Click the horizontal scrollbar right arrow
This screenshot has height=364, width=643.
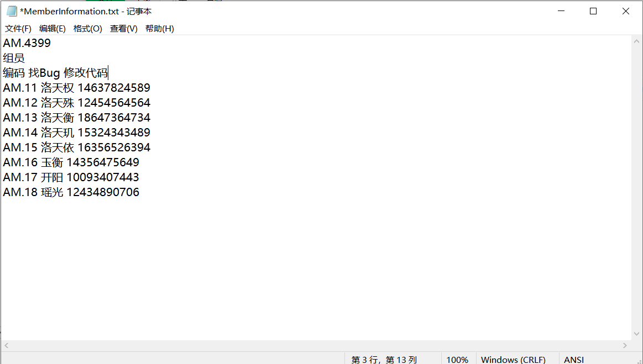point(625,346)
